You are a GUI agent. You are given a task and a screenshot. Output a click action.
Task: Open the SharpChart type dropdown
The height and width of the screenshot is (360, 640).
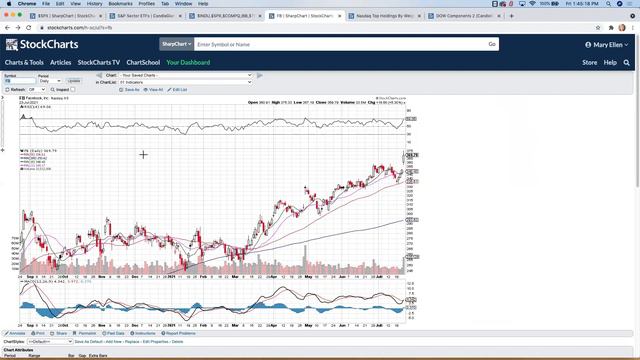[176, 44]
